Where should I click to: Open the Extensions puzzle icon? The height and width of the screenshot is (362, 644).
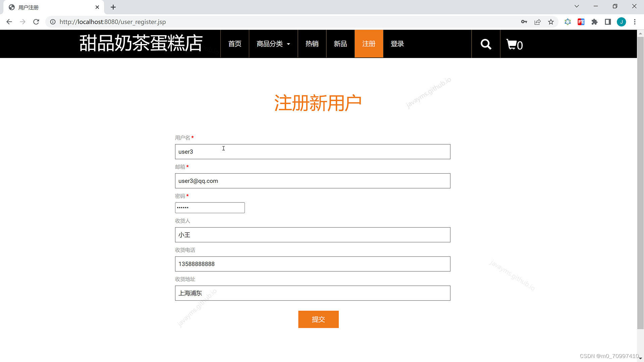(x=594, y=22)
